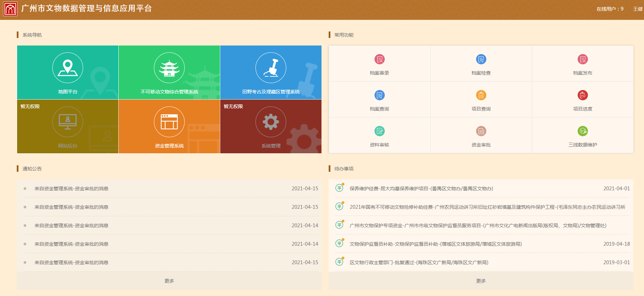The width and height of the screenshot is (644, 296).
Task: Click the user name 王健 in header
Action: tap(638, 9)
